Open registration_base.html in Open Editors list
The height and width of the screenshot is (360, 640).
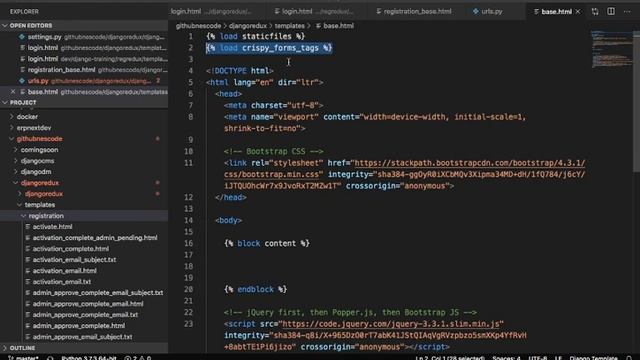84,70
